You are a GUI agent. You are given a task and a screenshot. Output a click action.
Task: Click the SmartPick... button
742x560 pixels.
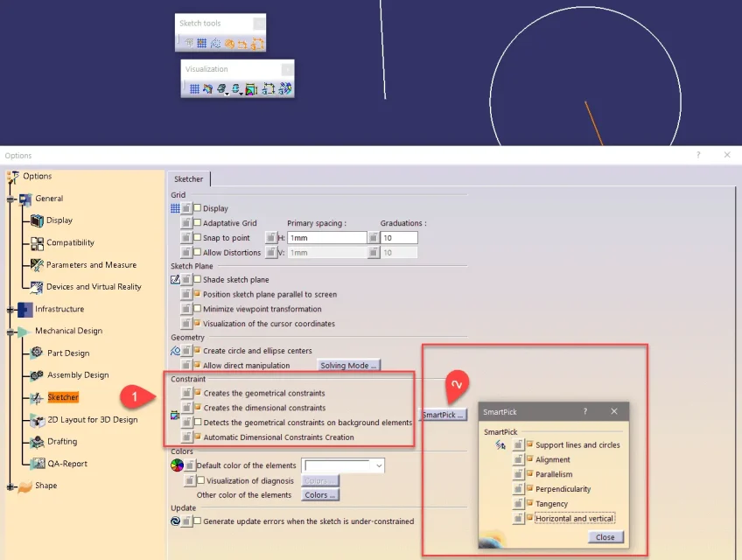coord(443,415)
